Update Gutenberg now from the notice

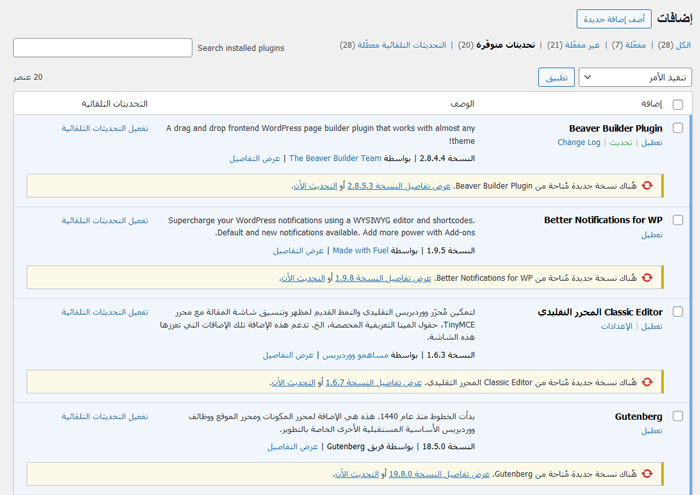tap(357, 474)
